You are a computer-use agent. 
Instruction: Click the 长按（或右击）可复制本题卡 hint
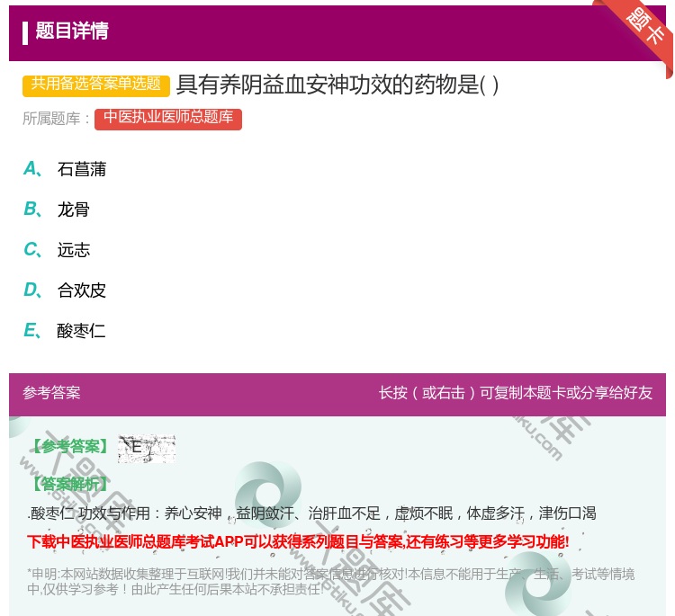pos(516,393)
